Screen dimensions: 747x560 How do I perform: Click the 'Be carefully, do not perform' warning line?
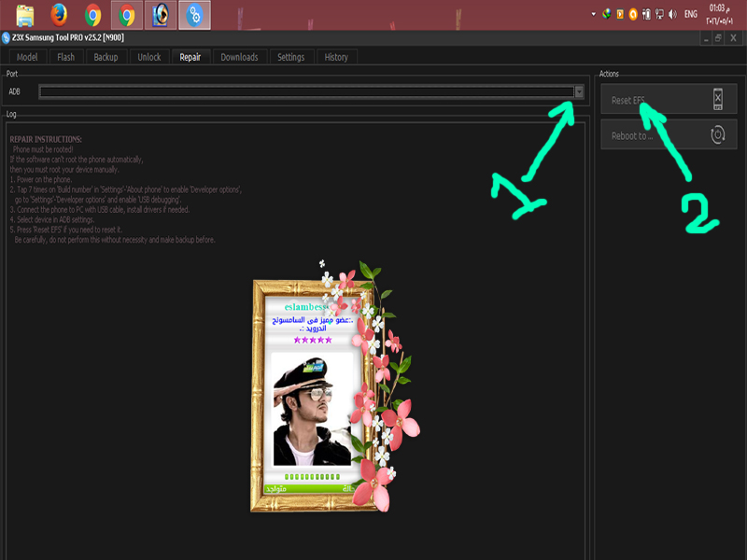point(115,240)
